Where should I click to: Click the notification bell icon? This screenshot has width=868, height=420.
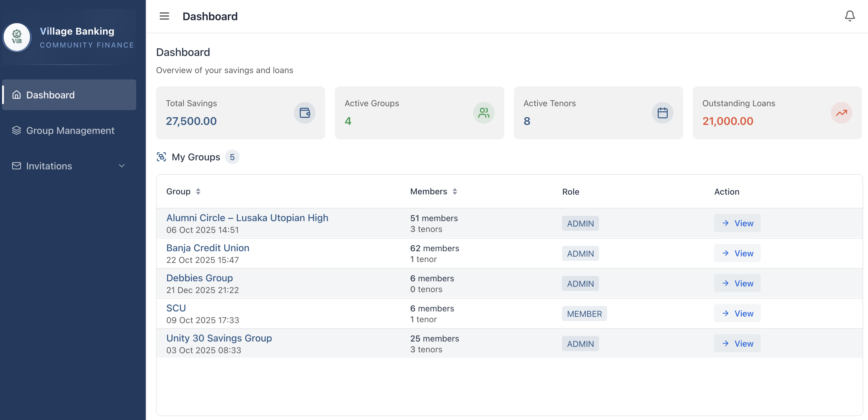849,16
